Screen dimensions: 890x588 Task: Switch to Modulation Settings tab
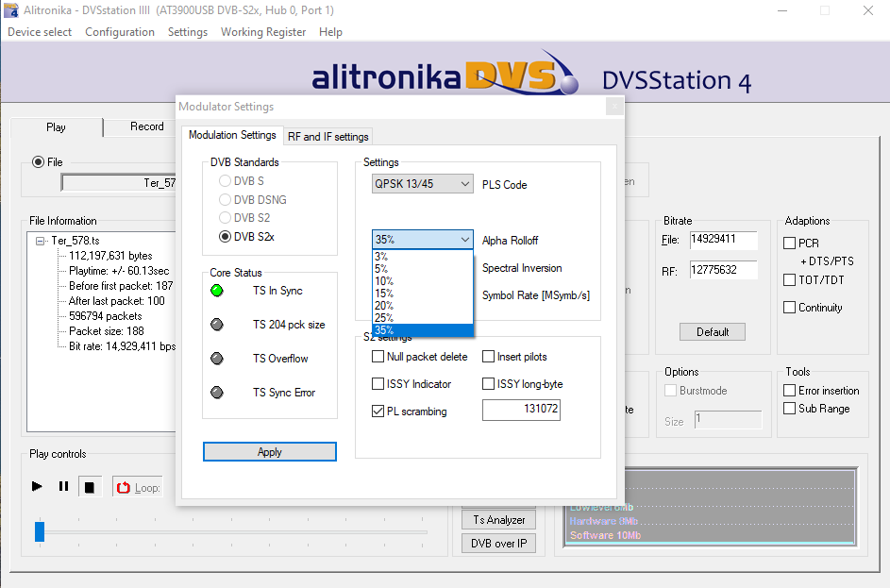click(x=232, y=135)
